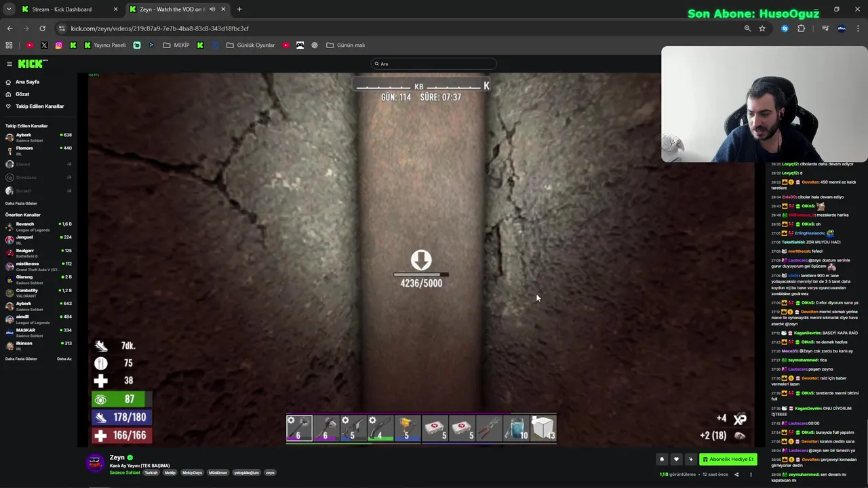Open the tab search dropdown arrow
The image size is (868, 488).
[9, 9]
